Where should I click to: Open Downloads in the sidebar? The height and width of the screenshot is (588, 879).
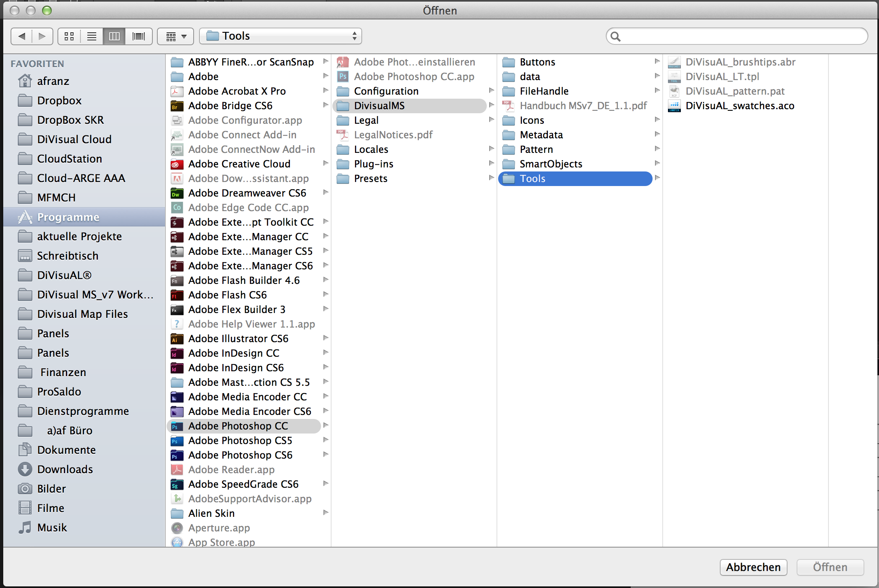point(65,469)
